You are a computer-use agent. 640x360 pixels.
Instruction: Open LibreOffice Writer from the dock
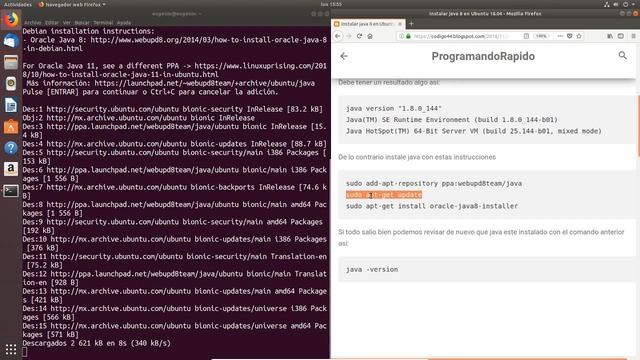pos(11,105)
